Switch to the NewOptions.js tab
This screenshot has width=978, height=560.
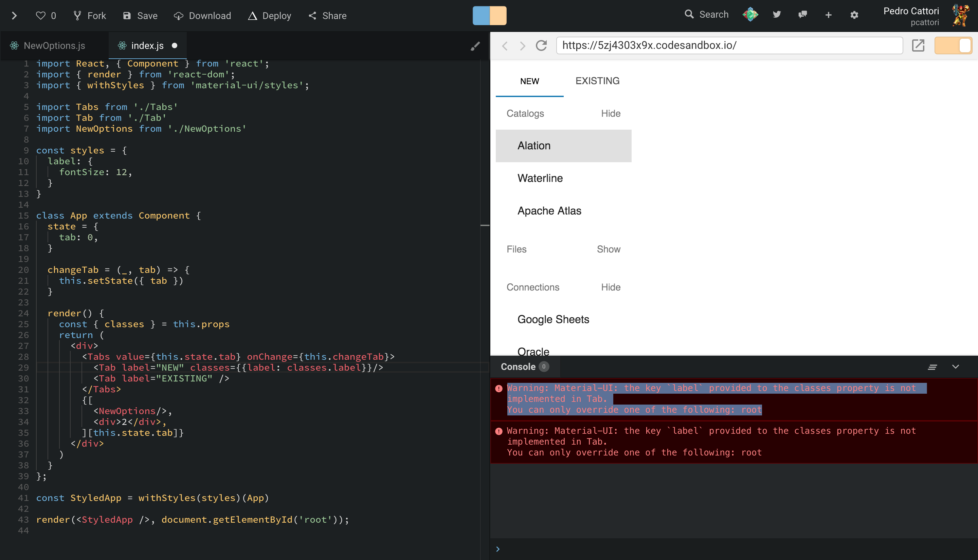(x=53, y=45)
